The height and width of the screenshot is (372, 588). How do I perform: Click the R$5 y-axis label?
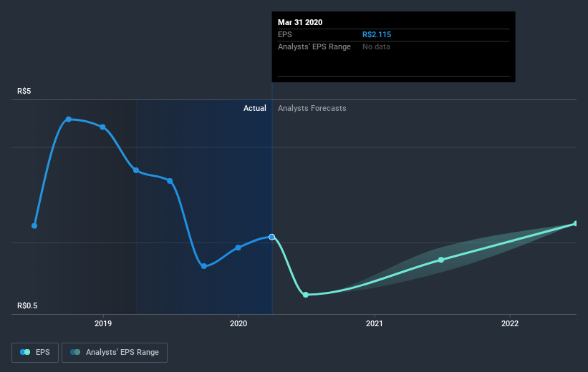[x=24, y=91]
